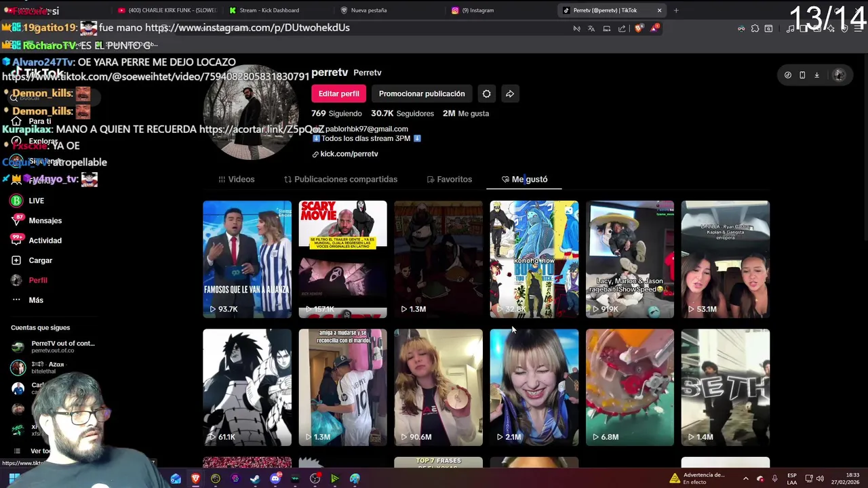Open the profile avatar in floating pill

coord(839,75)
